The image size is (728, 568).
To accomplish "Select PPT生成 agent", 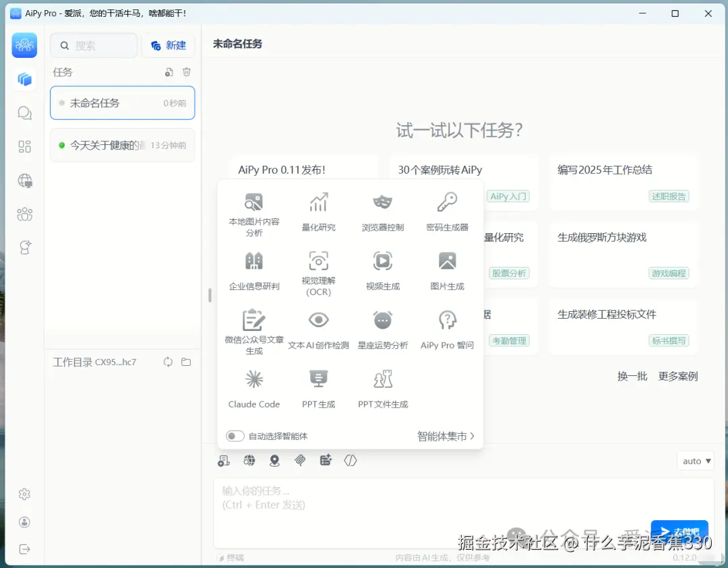I will coord(318,389).
